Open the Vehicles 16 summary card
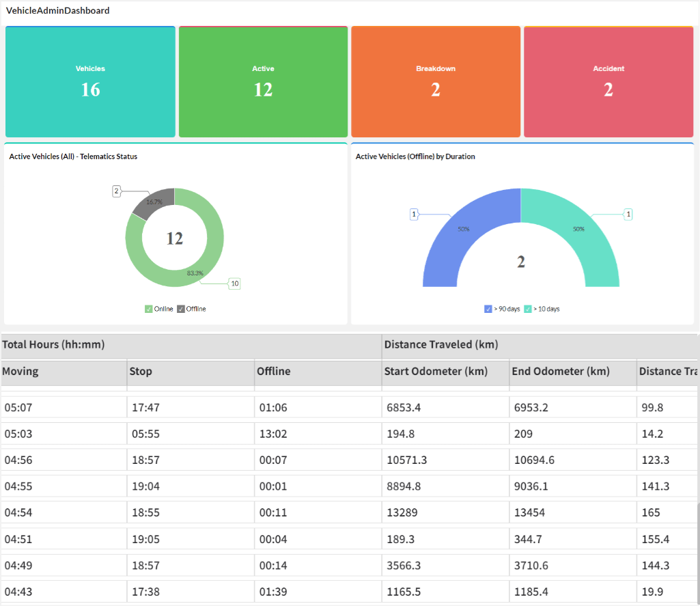This screenshot has height=606, width=700. [x=90, y=82]
